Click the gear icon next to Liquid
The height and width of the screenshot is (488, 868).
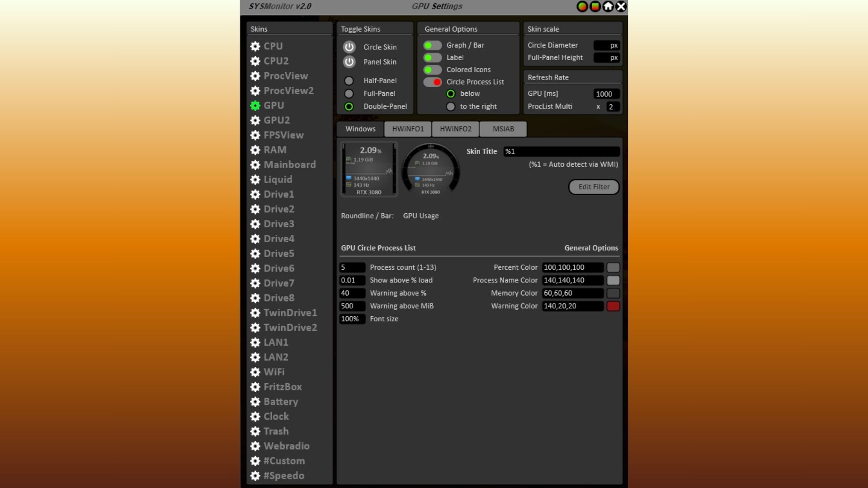pyautogui.click(x=255, y=179)
